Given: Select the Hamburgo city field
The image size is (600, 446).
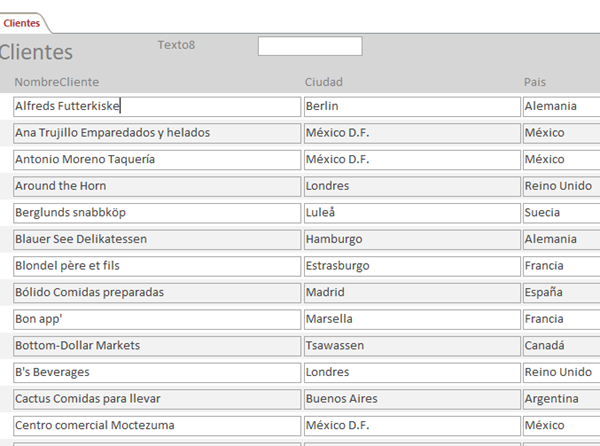Looking at the screenshot, I should (x=412, y=239).
